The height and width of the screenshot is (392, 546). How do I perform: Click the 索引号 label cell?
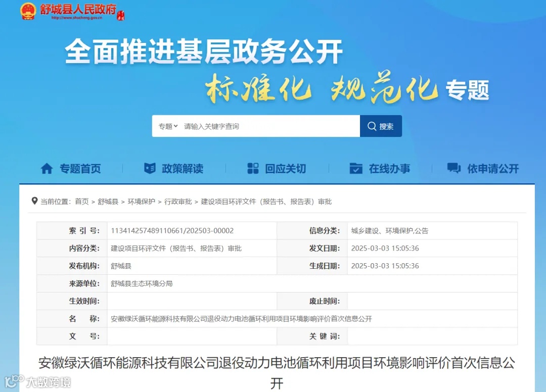72,231
